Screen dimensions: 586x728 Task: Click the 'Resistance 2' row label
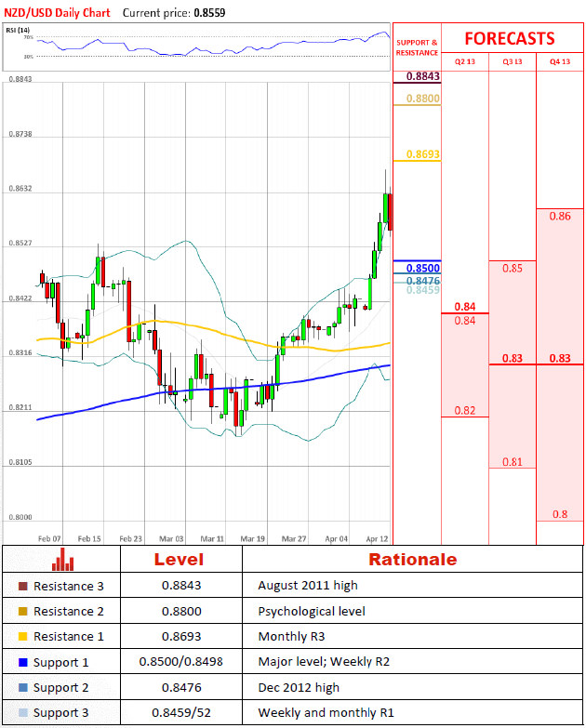point(68,611)
